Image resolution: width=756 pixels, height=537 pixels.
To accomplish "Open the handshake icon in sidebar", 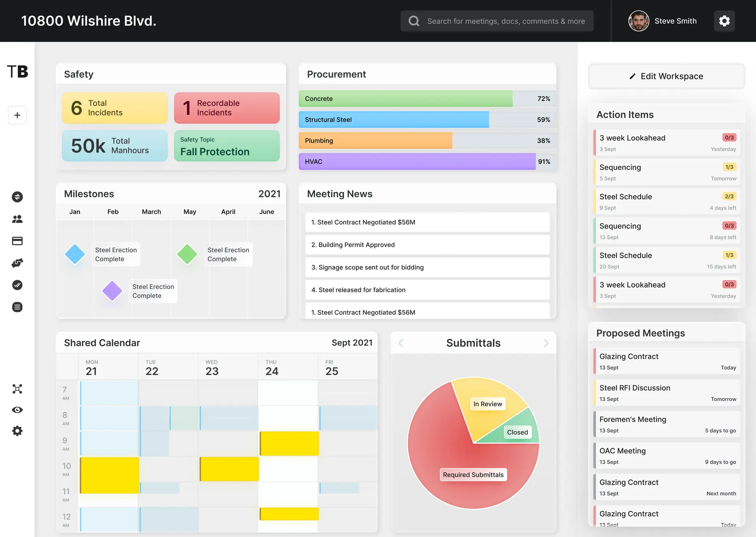I will pos(17,263).
